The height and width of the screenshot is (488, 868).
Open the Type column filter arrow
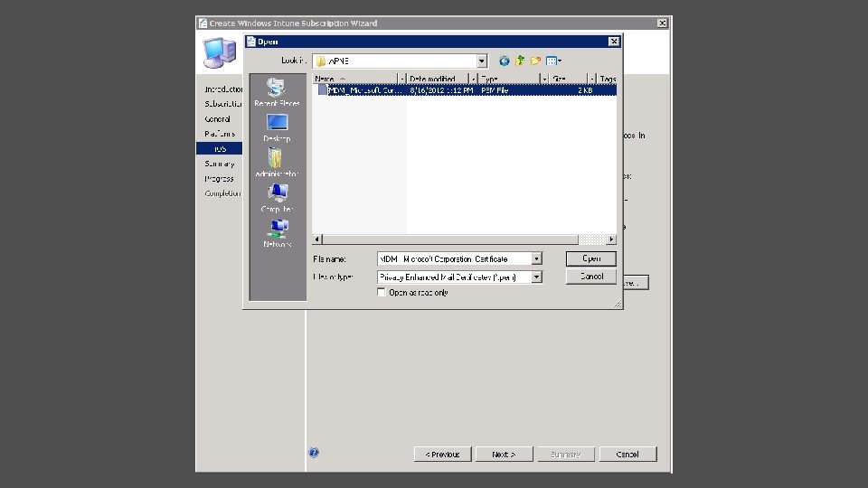[x=544, y=80]
